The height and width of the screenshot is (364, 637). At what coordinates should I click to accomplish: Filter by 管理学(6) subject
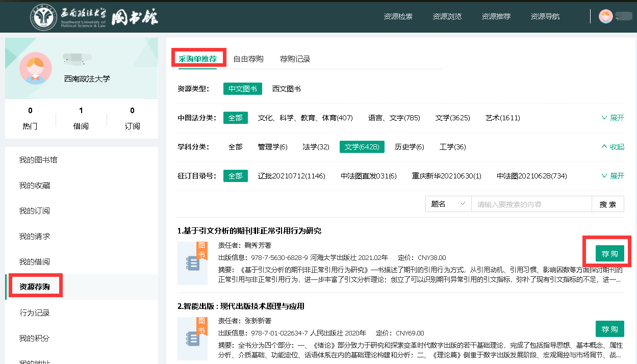tap(273, 147)
